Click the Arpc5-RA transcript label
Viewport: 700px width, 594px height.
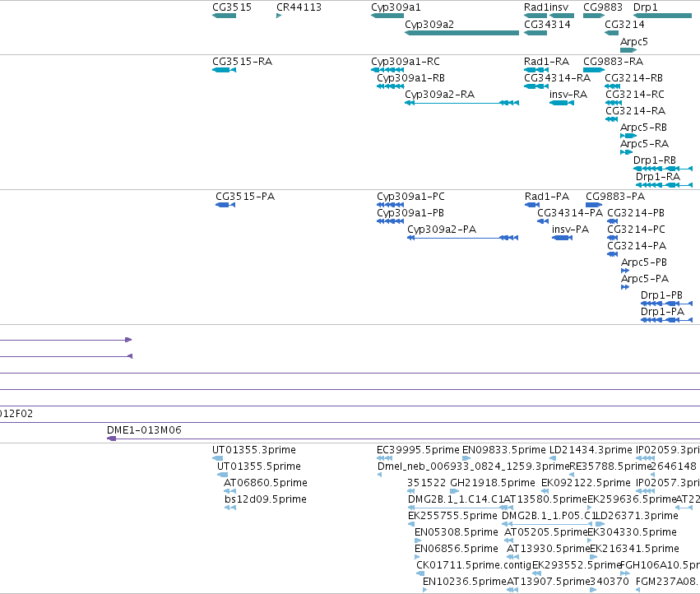pyautogui.click(x=644, y=144)
